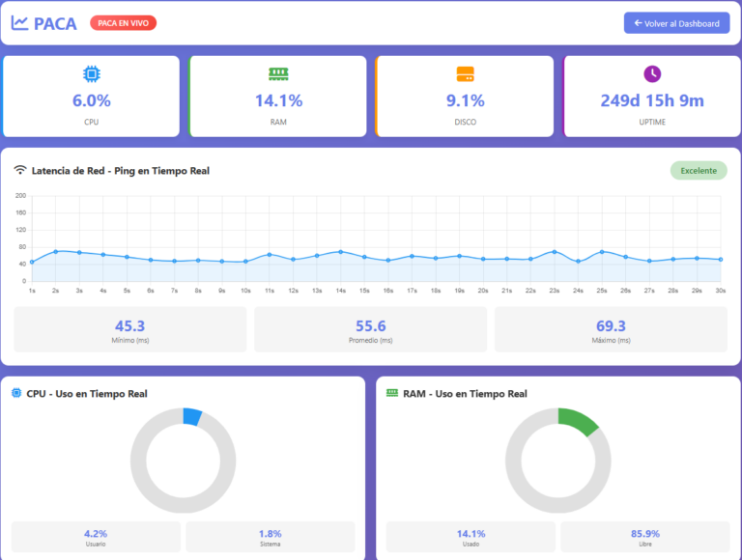Click the PACA chart line logo icon
The height and width of the screenshot is (560, 742).
pyautogui.click(x=19, y=23)
